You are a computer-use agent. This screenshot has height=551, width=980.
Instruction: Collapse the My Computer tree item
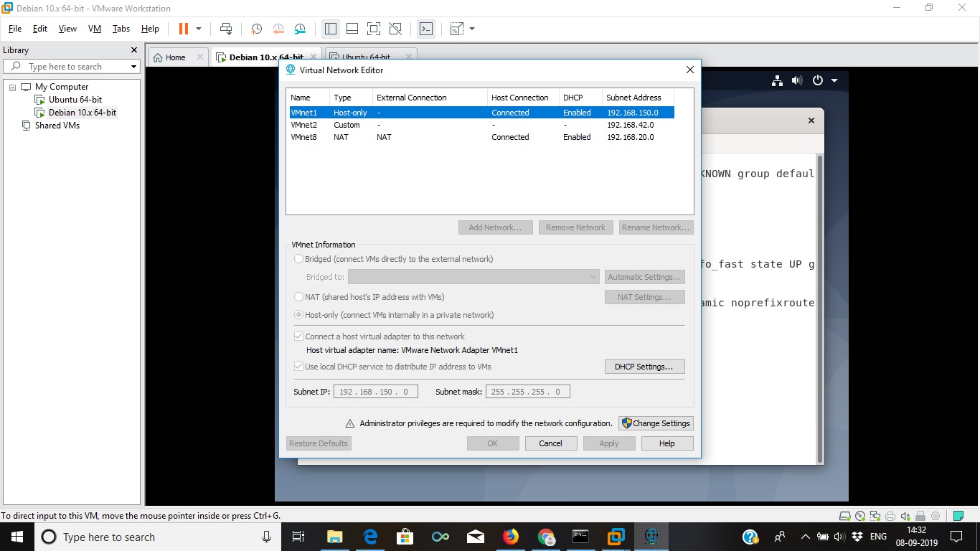(12, 86)
